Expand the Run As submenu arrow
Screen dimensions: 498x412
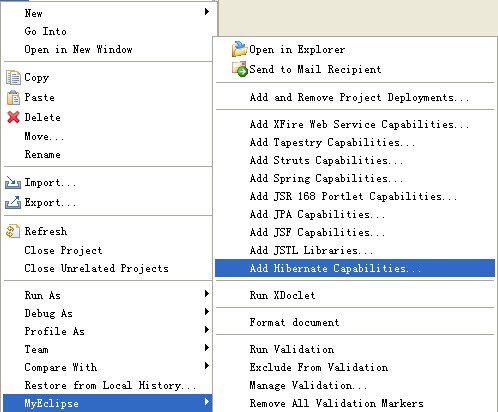click(x=207, y=294)
